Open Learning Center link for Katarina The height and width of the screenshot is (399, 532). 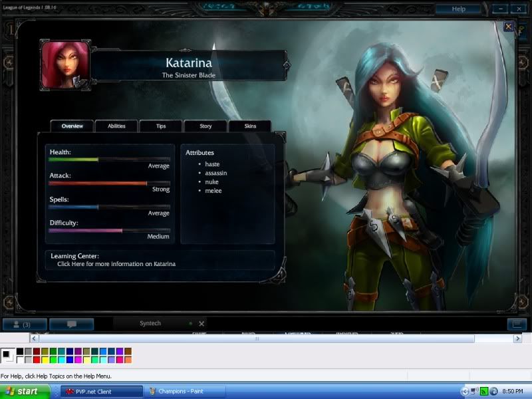116,264
